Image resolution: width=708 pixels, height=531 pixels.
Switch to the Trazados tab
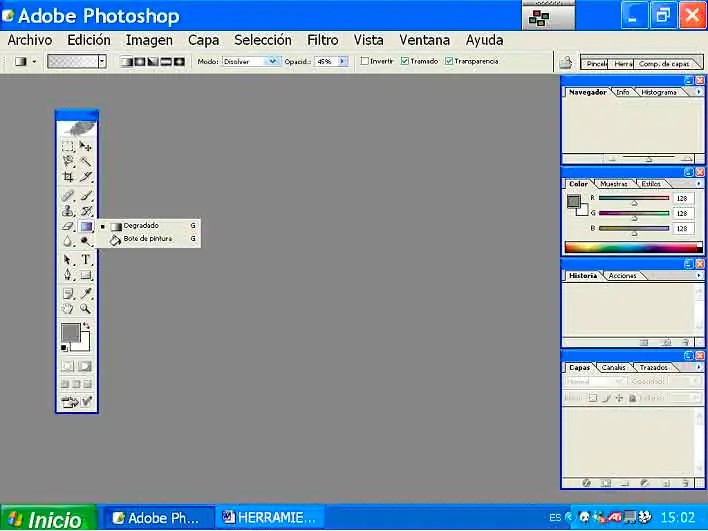653,368
